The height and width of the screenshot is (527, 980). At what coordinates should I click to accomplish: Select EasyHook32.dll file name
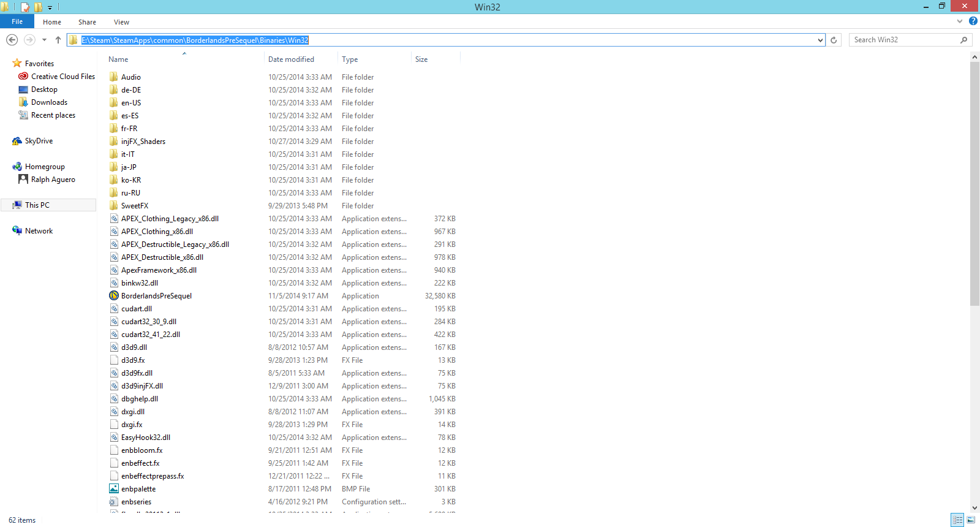[x=146, y=438]
